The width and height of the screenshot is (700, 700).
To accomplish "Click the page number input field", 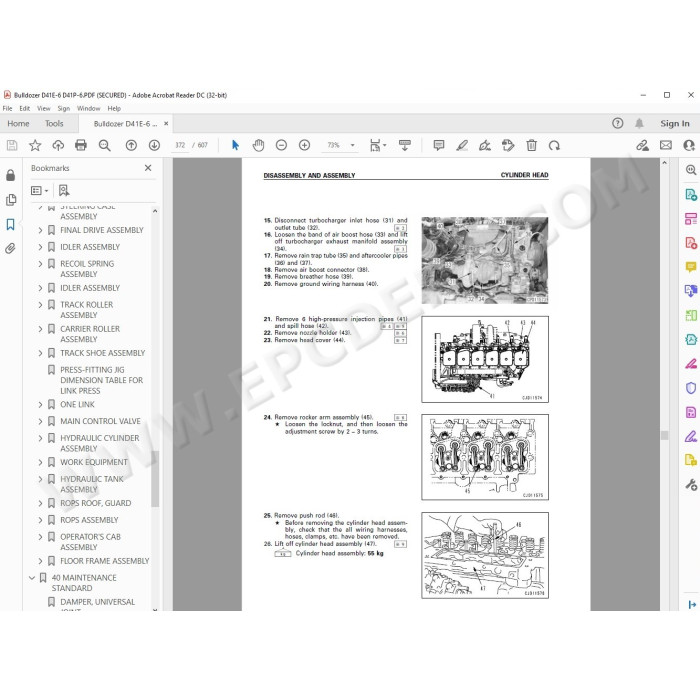I will 180,145.
